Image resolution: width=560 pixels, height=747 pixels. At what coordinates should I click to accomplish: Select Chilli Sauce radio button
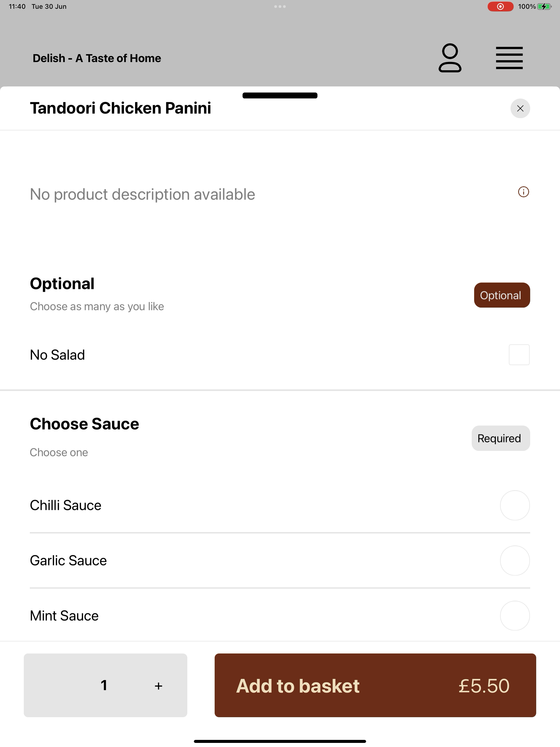tap(515, 505)
